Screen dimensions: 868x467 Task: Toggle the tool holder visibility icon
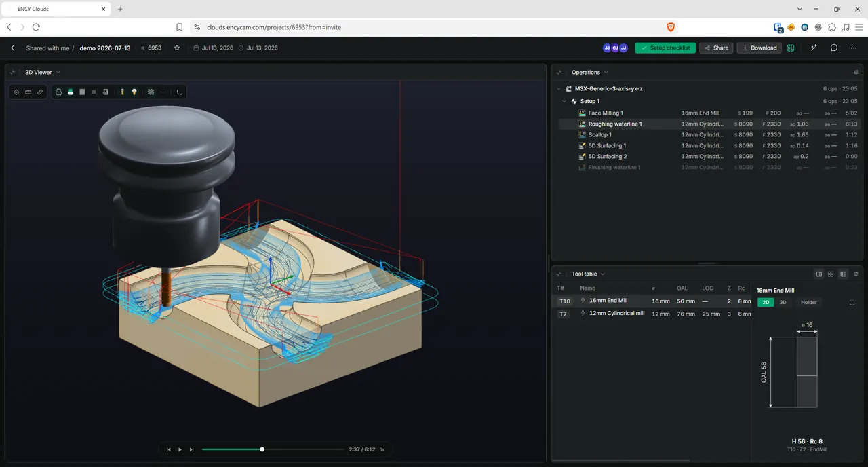pos(134,92)
